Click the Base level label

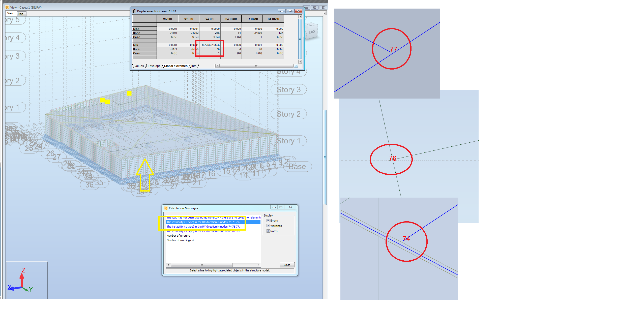click(297, 167)
